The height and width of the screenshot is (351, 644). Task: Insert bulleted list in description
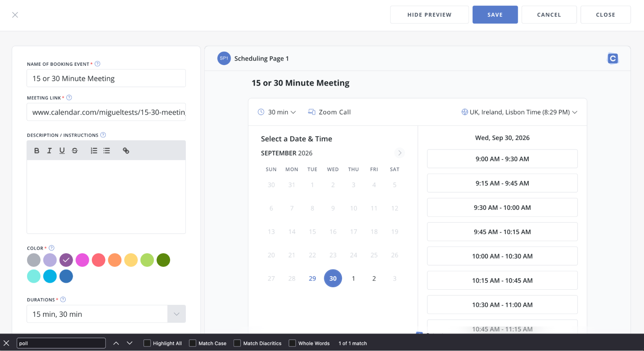click(x=107, y=151)
